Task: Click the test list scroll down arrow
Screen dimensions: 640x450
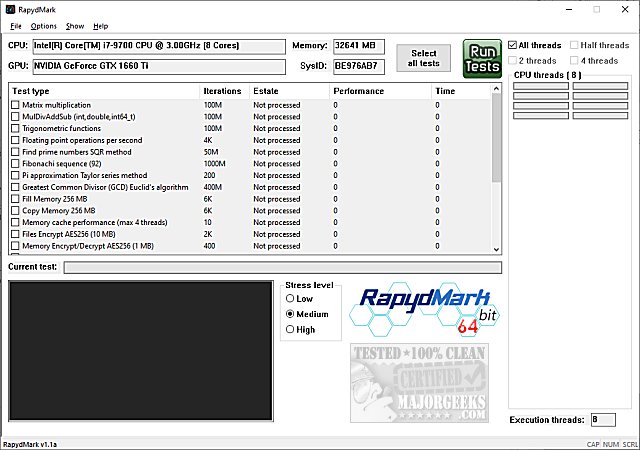Action: pos(496,249)
